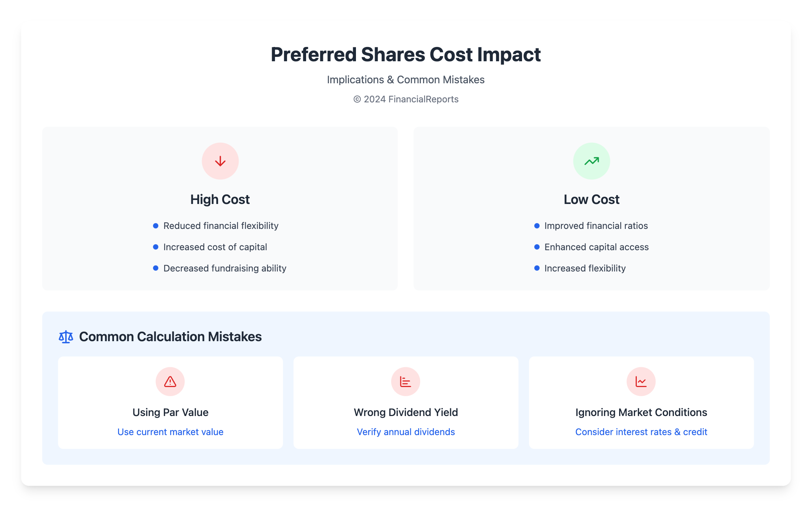Click the "Preferred Shares Cost Impact" main title
Screen dimensions: 812x507
point(406,54)
